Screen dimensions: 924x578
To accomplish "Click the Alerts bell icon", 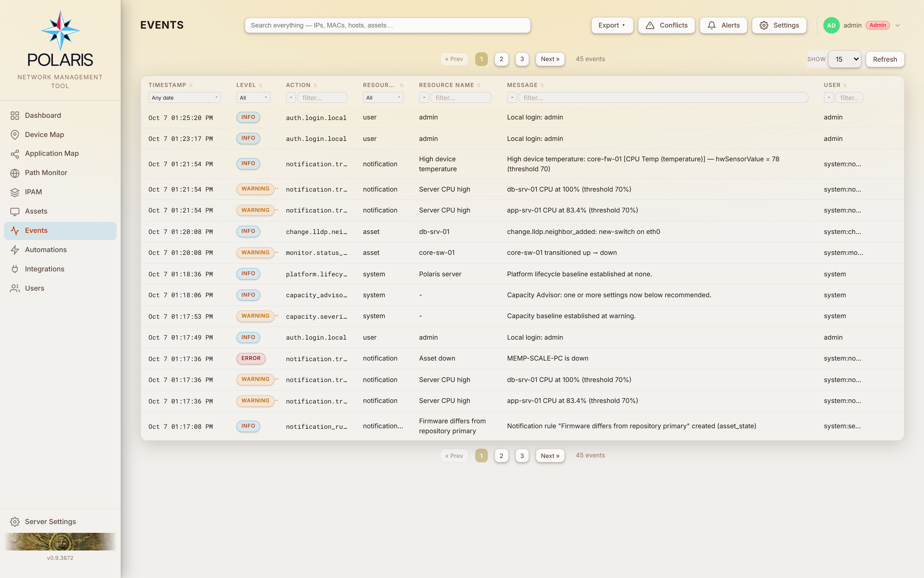I will click(x=711, y=25).
